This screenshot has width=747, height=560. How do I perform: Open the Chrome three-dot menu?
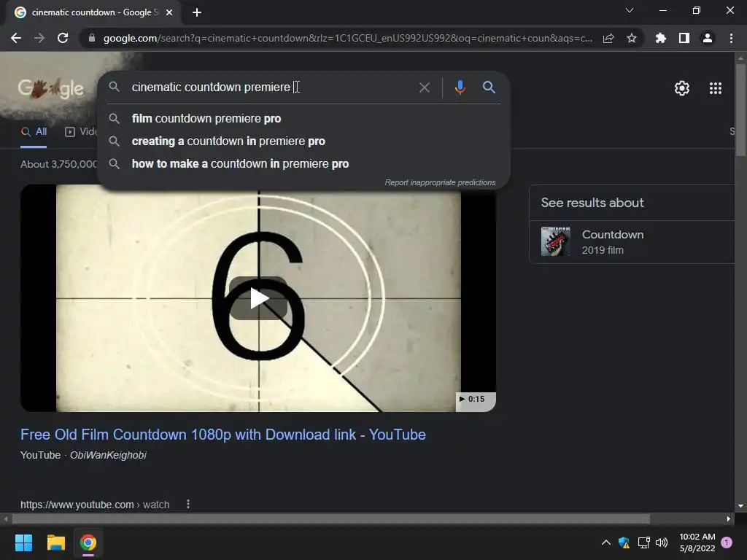pyautogui.click(x=731, y=38)
